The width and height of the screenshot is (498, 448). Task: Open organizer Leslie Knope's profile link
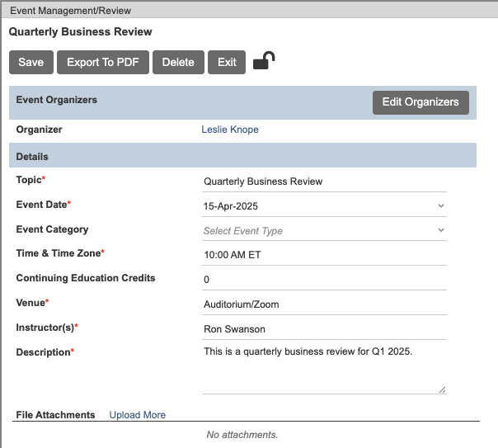pos(230,130)
